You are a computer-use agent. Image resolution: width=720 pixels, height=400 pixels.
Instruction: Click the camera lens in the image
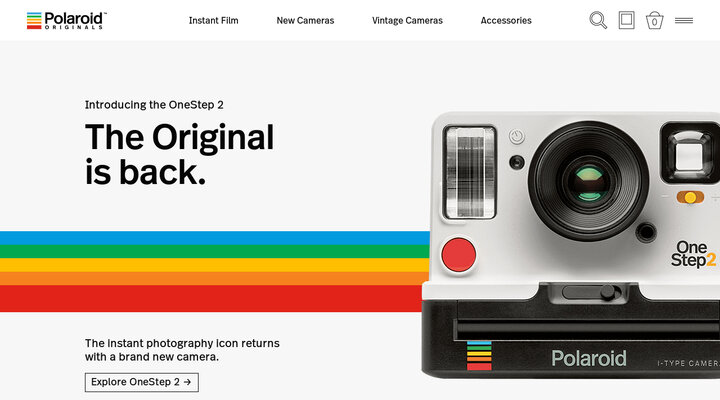588,181
